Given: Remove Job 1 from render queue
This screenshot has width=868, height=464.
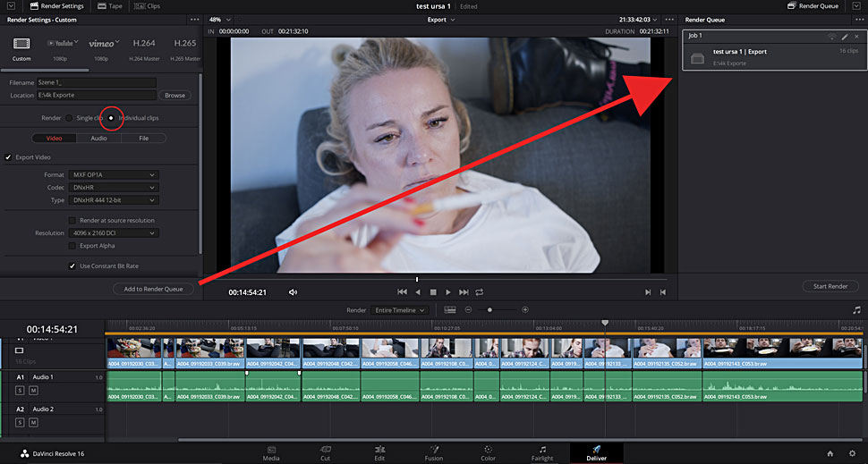Looking at the screenshot, I should (x=856, y=37).
